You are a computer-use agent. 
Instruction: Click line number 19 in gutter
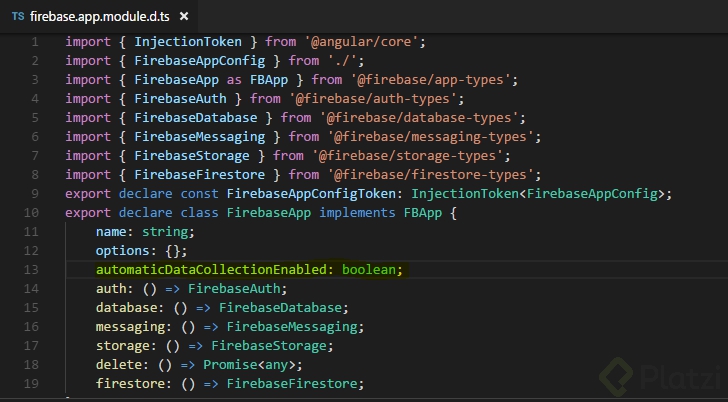31,384
